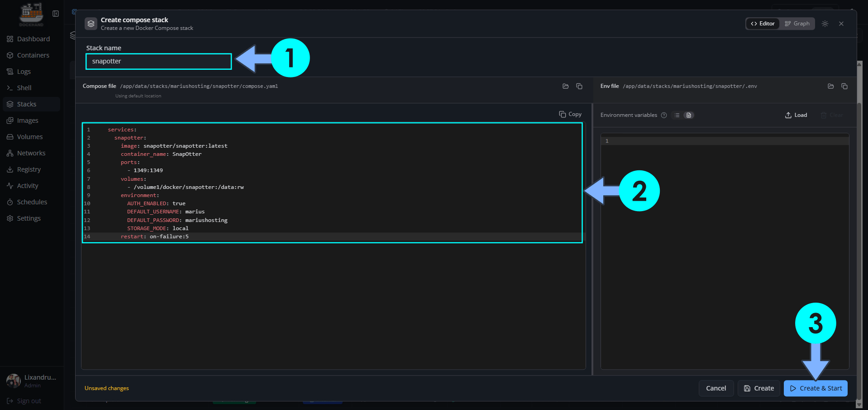Screen dimensions: 868x410
Task: Click the compose file path text
Action: 199,86
